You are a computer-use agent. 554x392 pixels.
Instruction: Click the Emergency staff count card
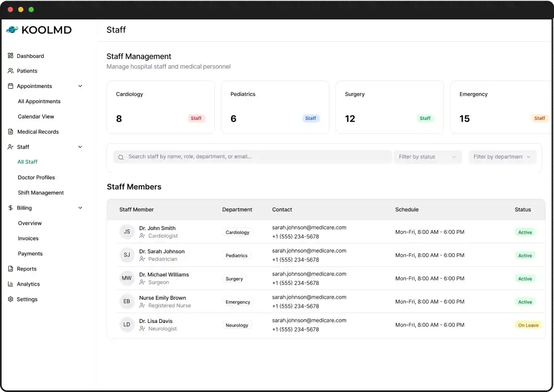click(x=502, y=107)
